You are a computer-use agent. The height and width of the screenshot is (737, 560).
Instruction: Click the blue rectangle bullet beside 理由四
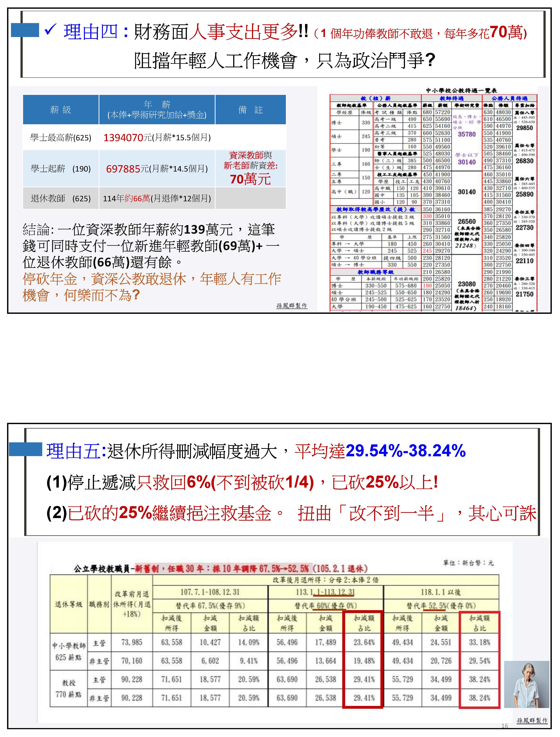coord(25,30)
